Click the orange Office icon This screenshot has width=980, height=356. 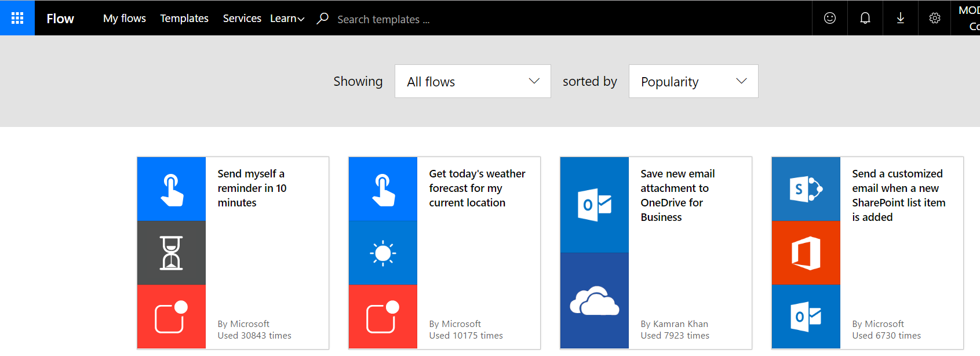point(806,253)
